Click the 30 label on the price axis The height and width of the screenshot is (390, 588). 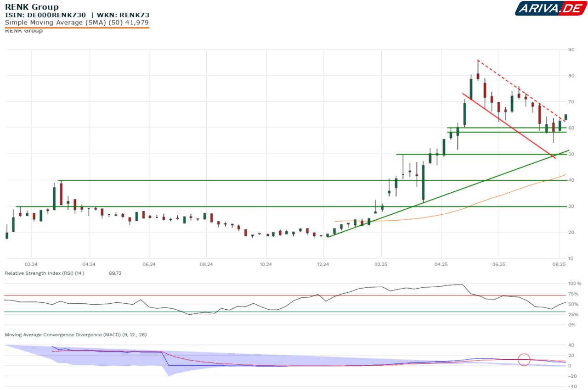(571, 206)
